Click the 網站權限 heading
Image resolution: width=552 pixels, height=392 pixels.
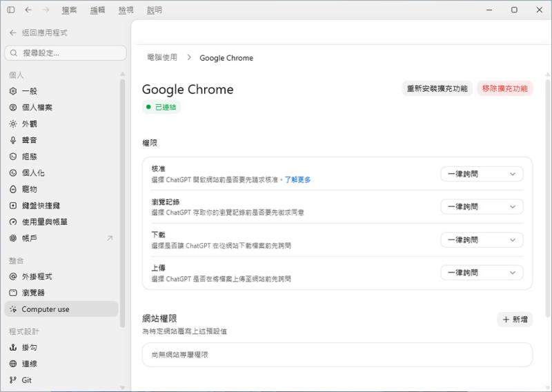[159, 319]
